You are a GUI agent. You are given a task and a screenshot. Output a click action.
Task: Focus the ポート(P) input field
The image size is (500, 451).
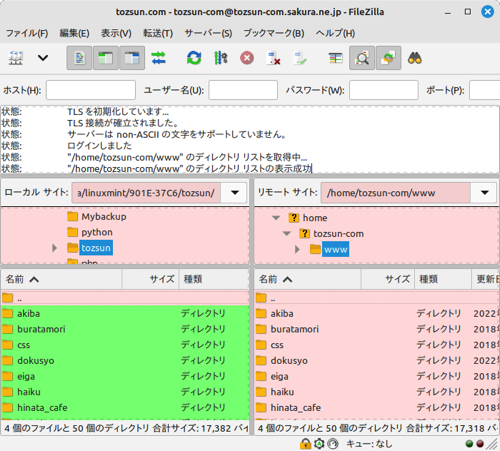485,90
